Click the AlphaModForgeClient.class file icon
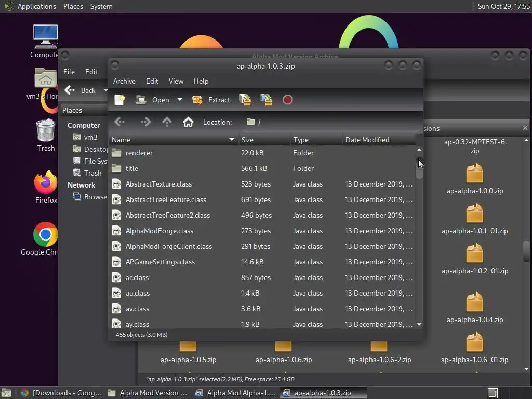 point(116,246)
